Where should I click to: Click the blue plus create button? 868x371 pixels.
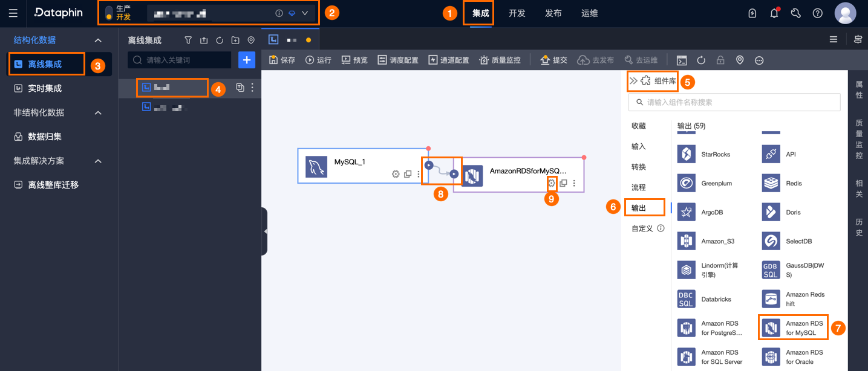[x=247, y=60]
